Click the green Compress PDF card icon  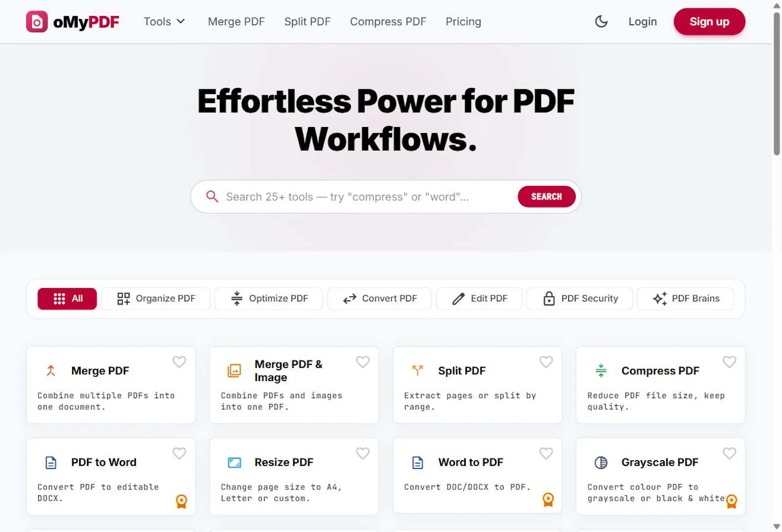[601, 371]
